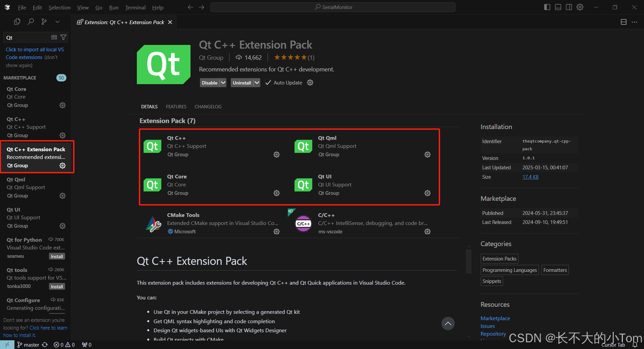
Task: Close the Qt C++ Extension Pack tab
Action: pos(170,22)
